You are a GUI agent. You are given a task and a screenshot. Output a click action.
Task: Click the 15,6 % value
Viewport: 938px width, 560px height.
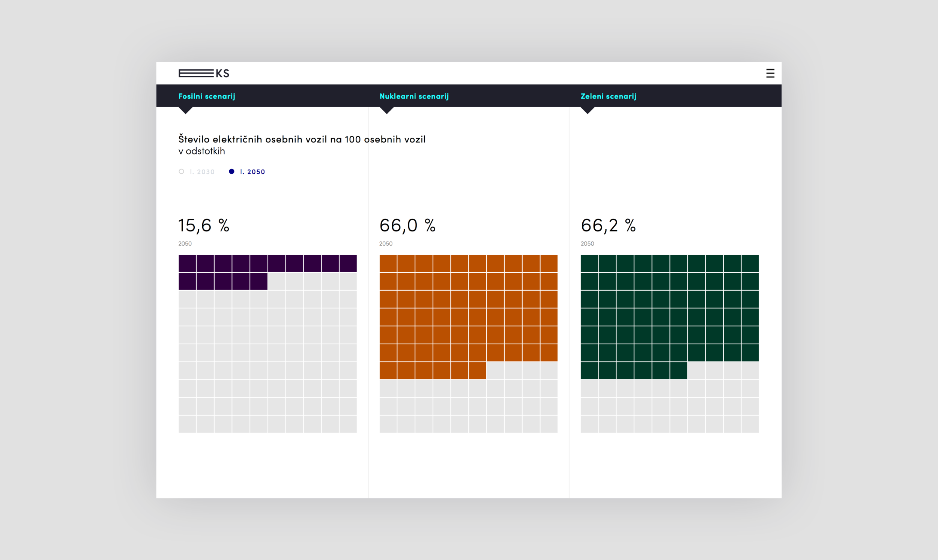[x=204, y=226]
